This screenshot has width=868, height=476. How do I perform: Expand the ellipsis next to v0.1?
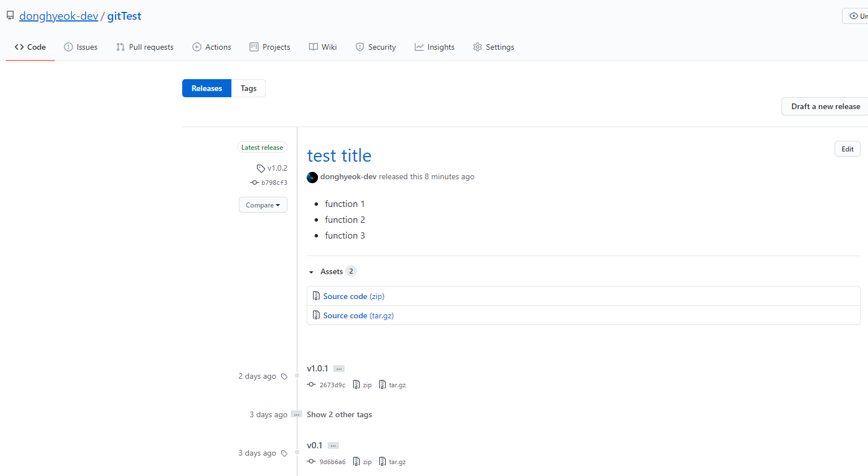click(x=333, y=445)
